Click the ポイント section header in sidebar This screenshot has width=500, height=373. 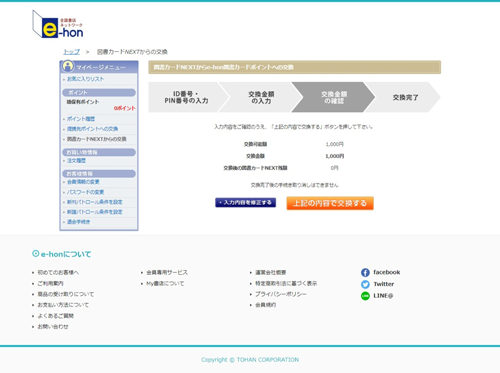99,92
